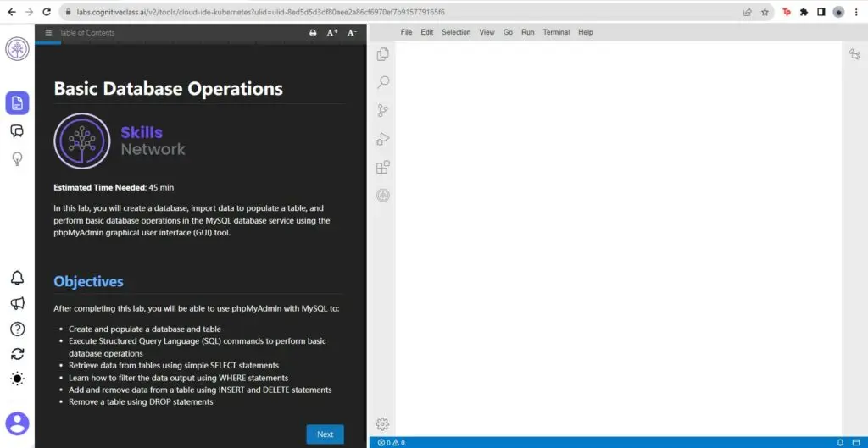Open the Skills Network toolbox in activity bar
868x448 pixels.
click(382, 196)
